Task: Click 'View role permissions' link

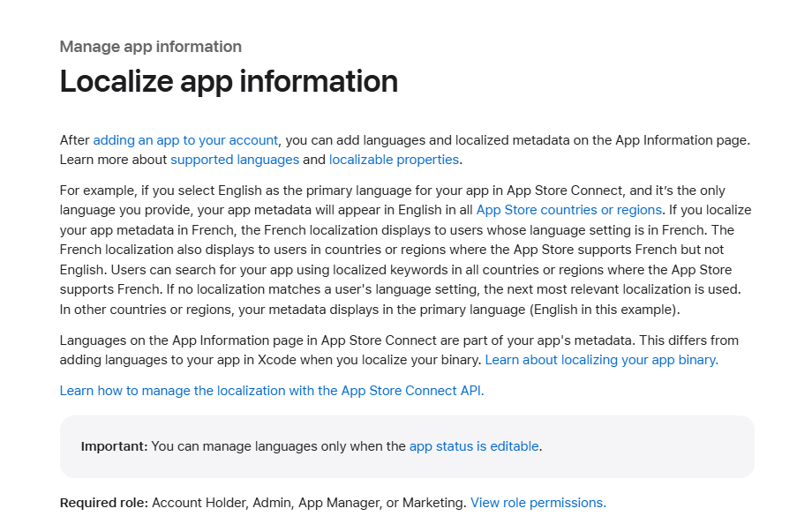Action: 538,503
